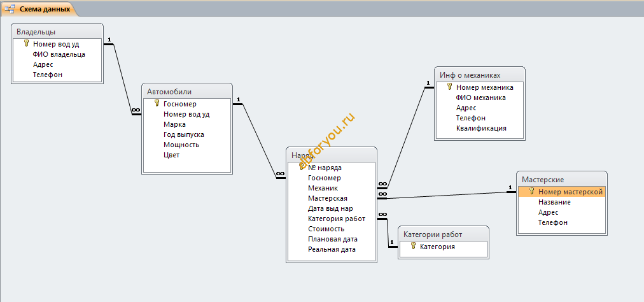Click key icon beside Номер мастерской
Image resolution: width=644 pixels, height=302 pixels.
click(x=532, y=191)
